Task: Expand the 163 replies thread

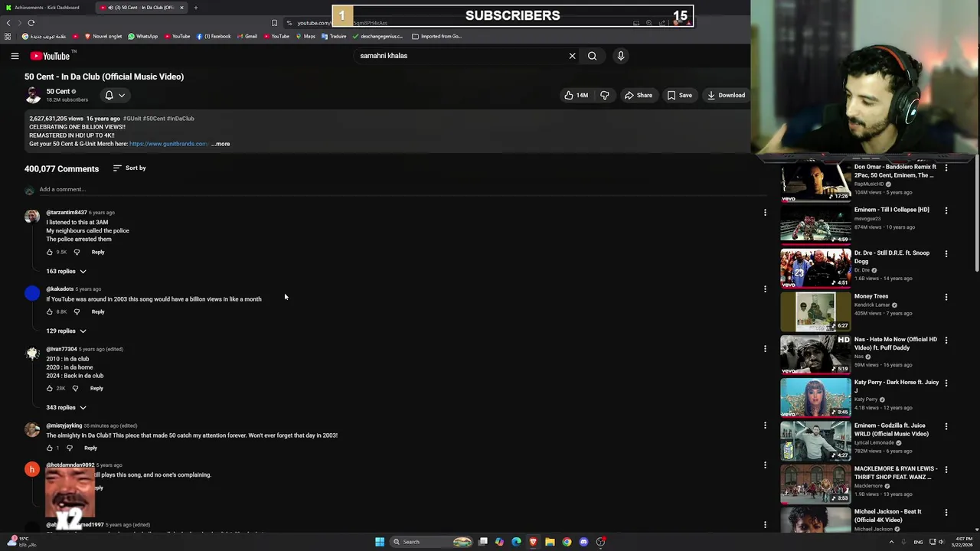Action: (66, 272)
